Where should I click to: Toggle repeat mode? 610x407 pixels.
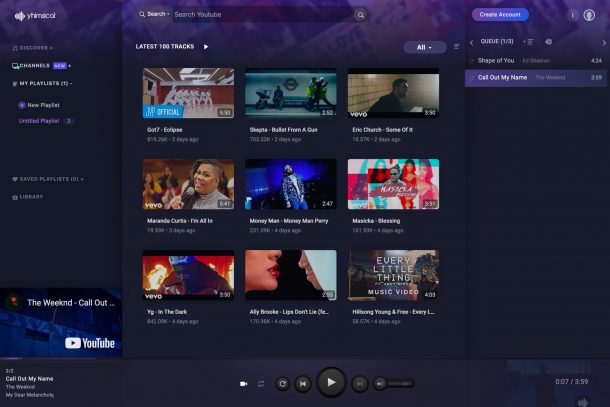261,384
